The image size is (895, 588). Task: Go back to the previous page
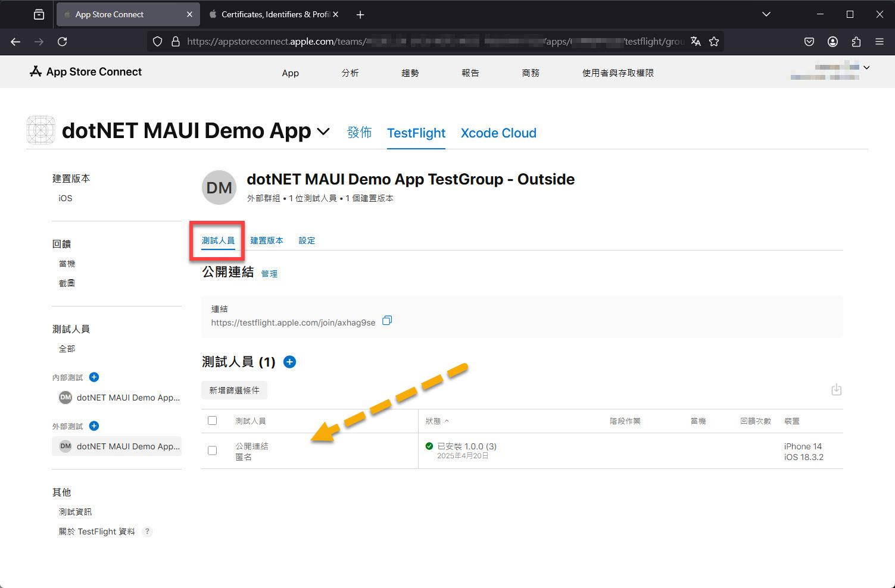15,42
